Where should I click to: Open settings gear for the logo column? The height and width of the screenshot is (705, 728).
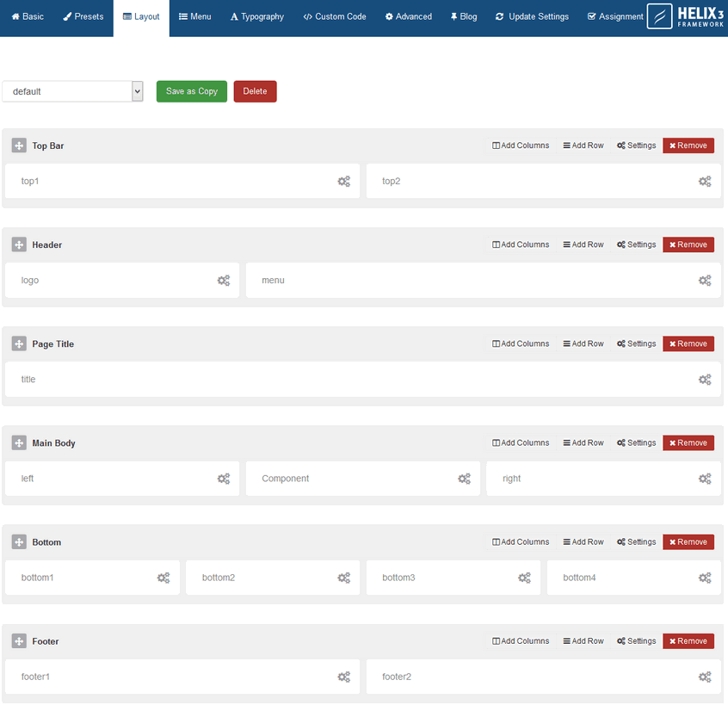[x=223, y=281]
